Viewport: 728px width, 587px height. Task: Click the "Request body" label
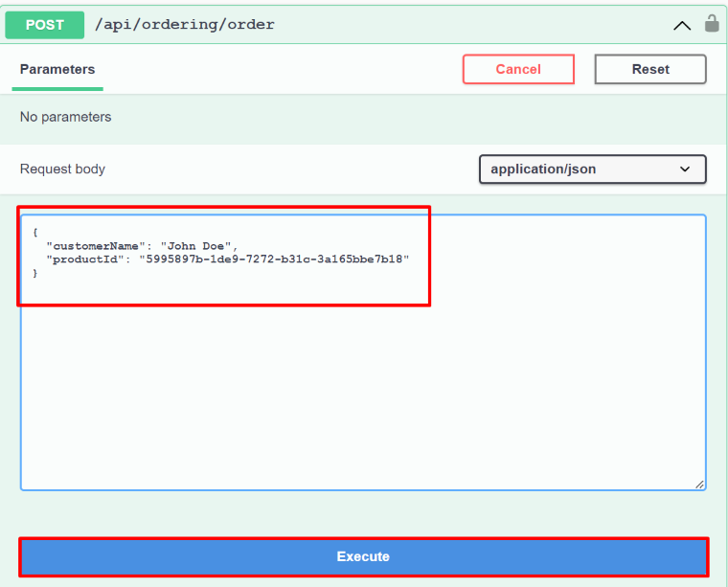(x=62, y=169)
